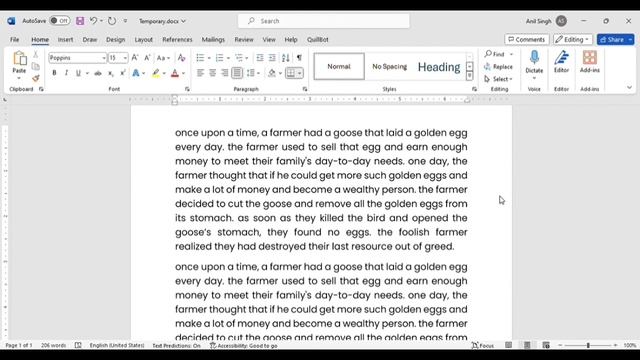The height and width of the screenshot is (360, 640).
Task: Switch to the Draw tab
Action: click(90, 40)
